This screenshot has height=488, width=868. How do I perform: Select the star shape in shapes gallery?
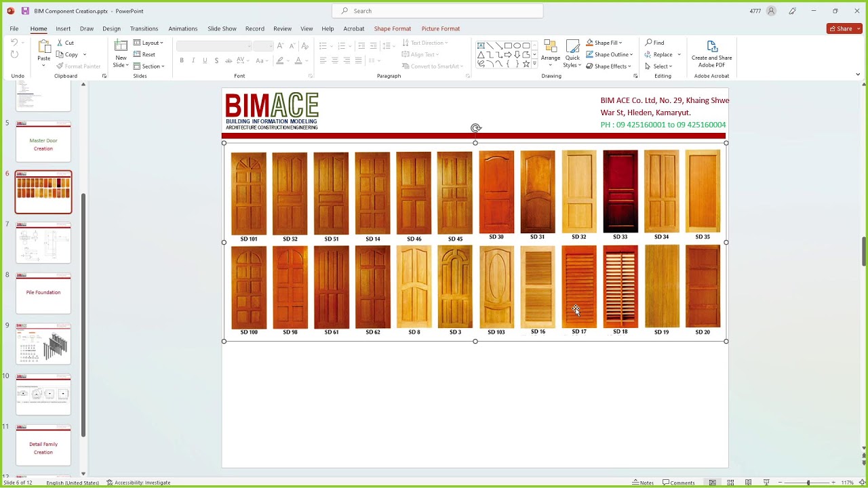526,64
